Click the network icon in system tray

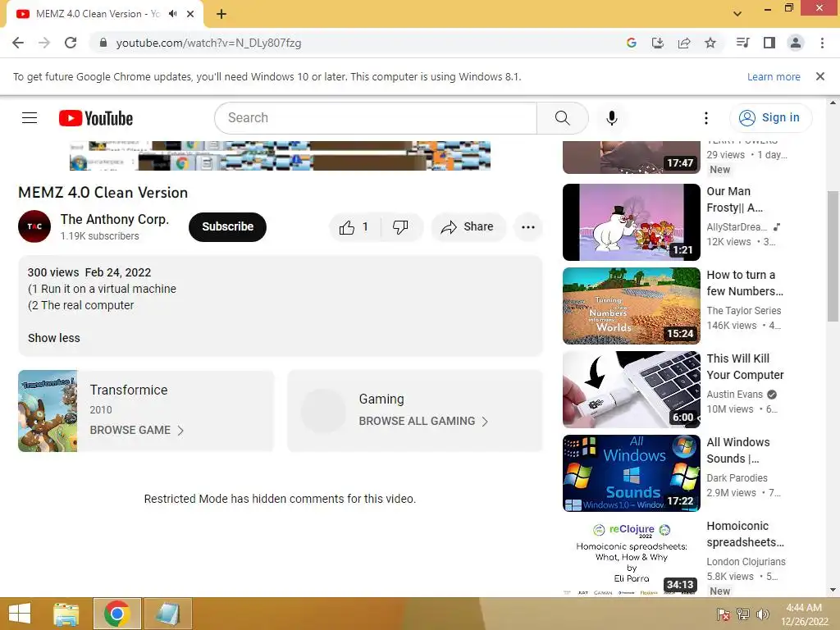pyautogui.click(x=743, y=614)
